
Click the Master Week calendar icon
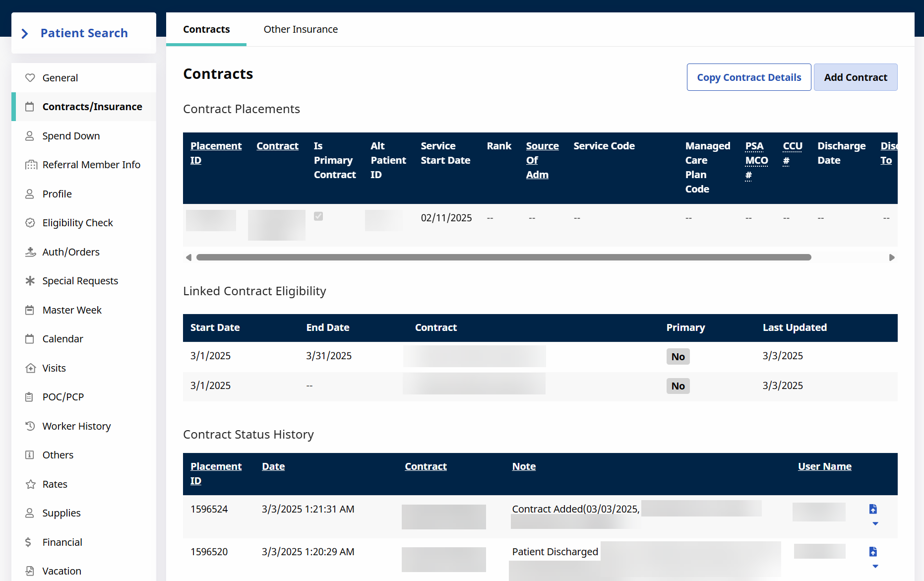(30, 310)
